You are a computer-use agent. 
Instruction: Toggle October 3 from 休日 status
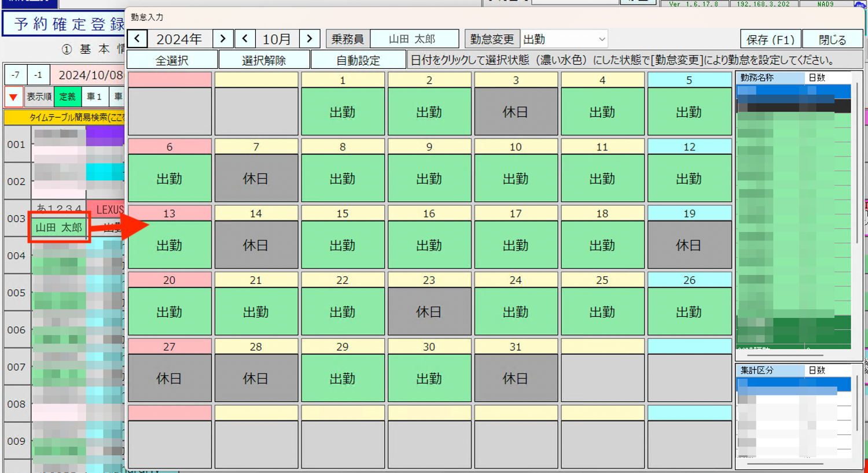[516, 111]
